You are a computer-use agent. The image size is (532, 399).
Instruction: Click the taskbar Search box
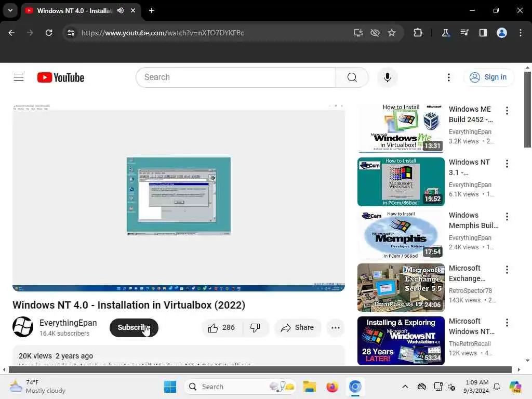pyautogui.click(x=240, y=387)
